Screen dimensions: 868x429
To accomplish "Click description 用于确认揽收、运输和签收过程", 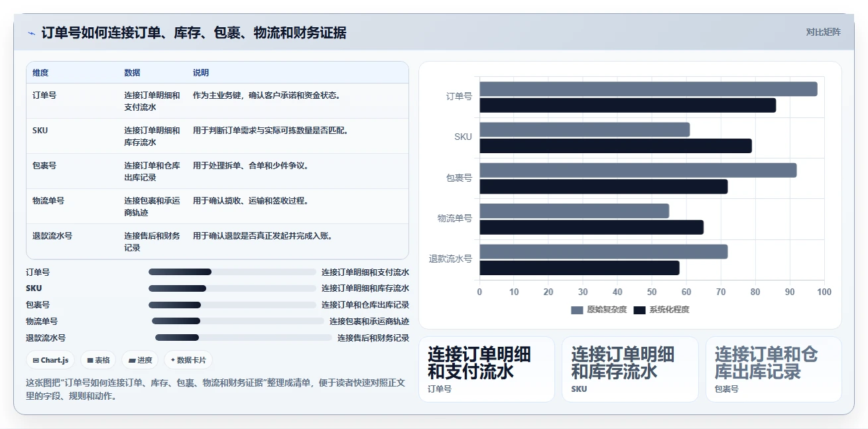I will coord(251,201).
